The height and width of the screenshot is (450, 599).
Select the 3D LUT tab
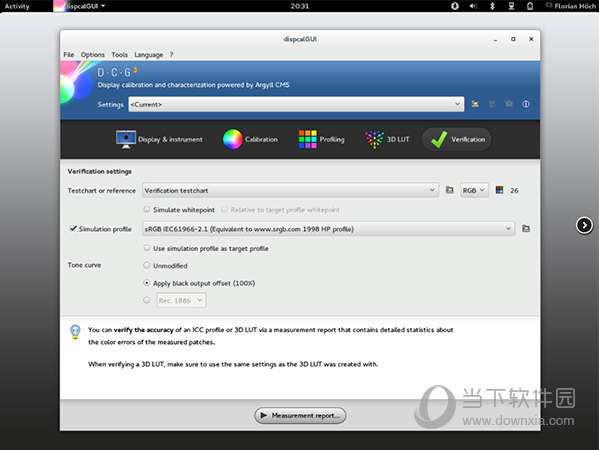point(387,139)
